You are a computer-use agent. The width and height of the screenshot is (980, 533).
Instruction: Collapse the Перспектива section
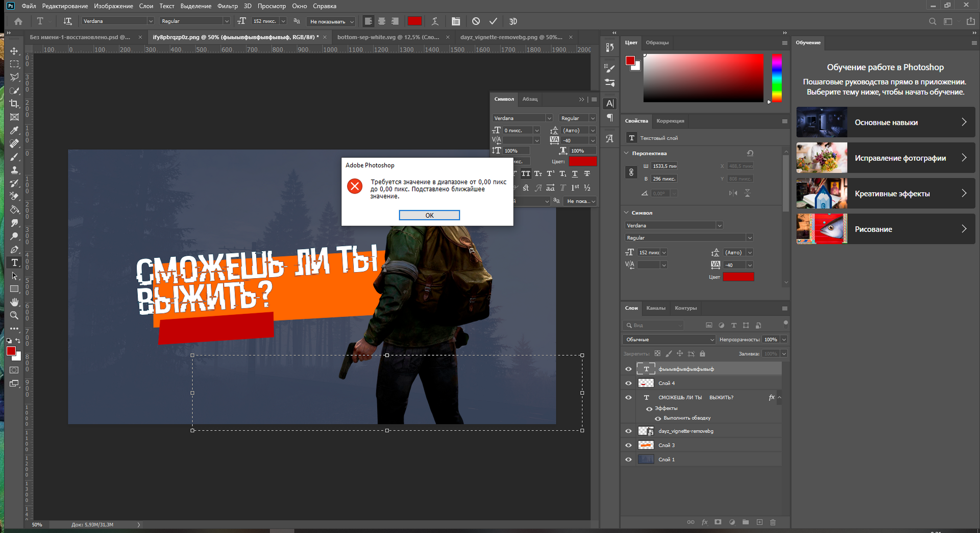click(x=627, y=153)
